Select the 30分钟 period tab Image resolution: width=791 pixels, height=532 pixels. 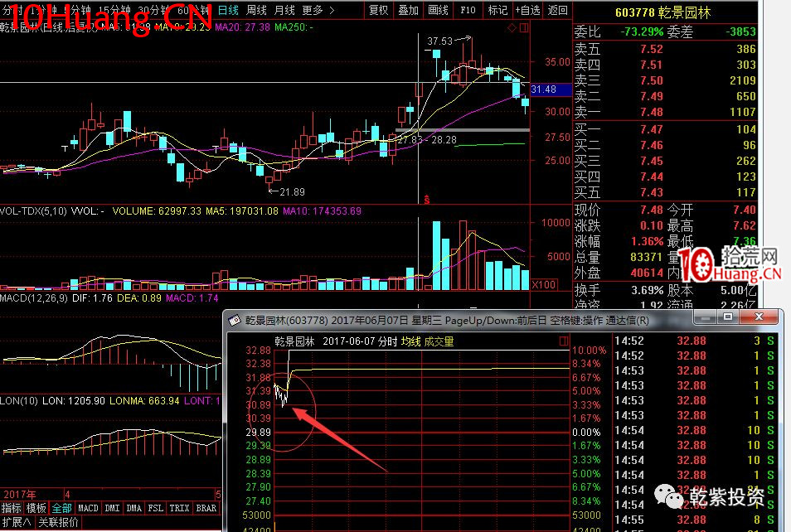pos(153,10)
